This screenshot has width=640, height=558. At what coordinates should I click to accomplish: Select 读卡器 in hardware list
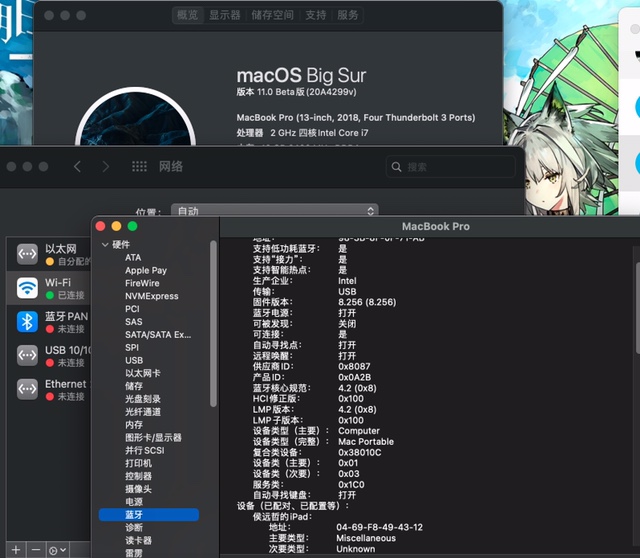click(x=138, y=540)
